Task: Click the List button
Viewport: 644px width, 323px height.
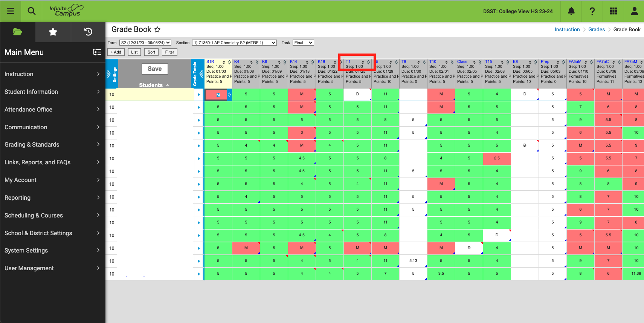Action: [x=134, y=52]
